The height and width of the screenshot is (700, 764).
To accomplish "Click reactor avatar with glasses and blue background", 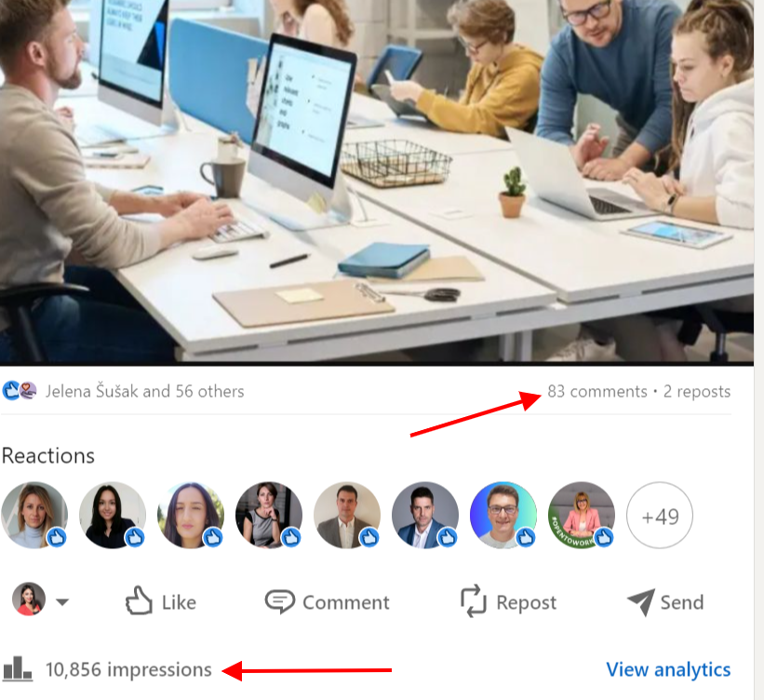I will pos(503,516).
